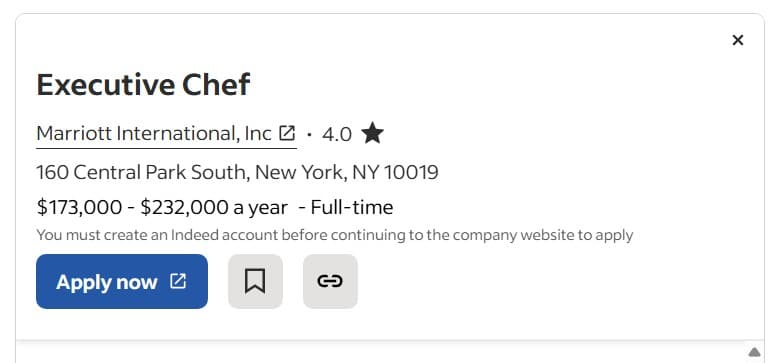Click the $173,000 salary figure
The image size is (777, 363).
click(x=79, y=207)
